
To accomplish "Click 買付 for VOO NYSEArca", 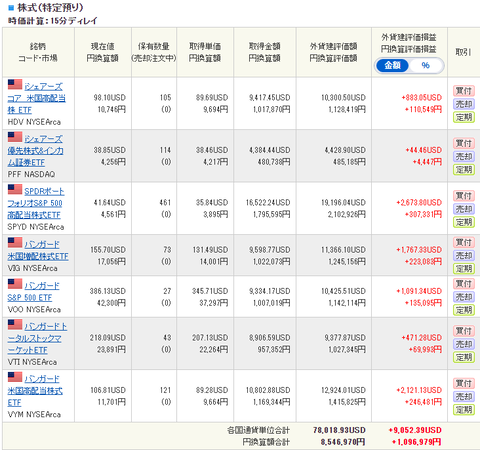I will click(x=463, y=284).
